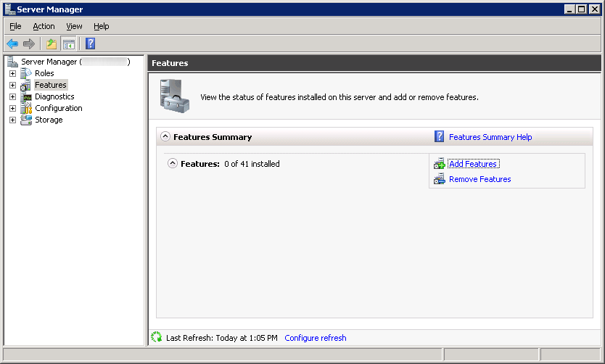Screen dimensions: 605x364
Task: Click the Storage node icon in tree
Action: point(26,120)
